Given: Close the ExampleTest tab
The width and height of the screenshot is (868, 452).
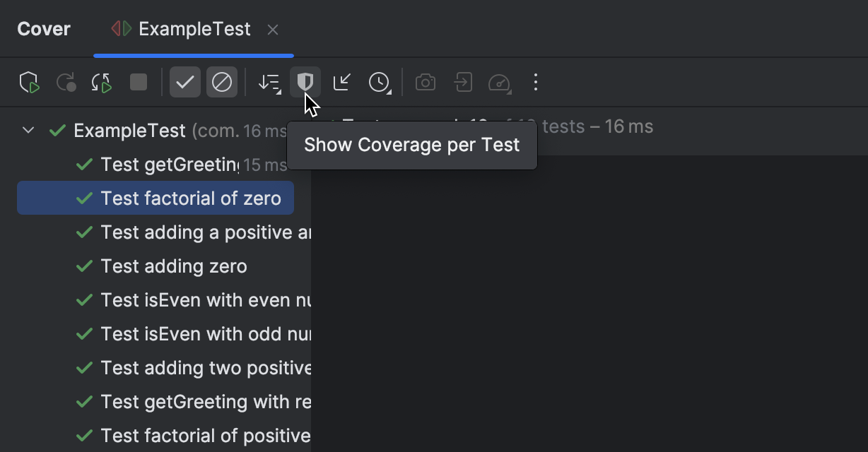Looking at the screenshot, I should click(274, 30).
